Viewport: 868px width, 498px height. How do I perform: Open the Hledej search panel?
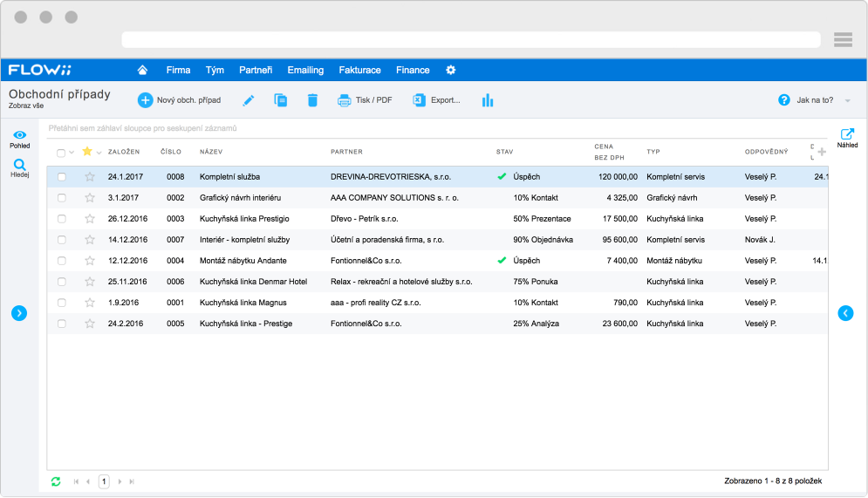pos(19,168)
